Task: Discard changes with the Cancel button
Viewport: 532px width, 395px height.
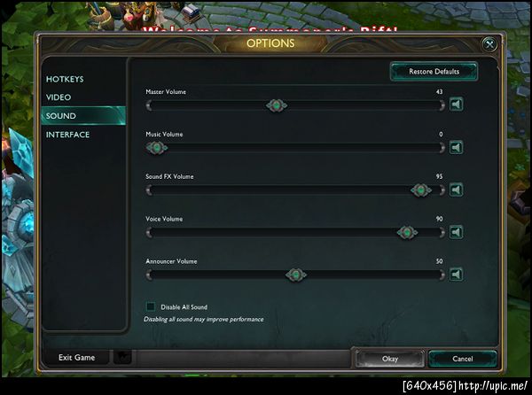Action: pyautogui.click(x=463, y=359)
